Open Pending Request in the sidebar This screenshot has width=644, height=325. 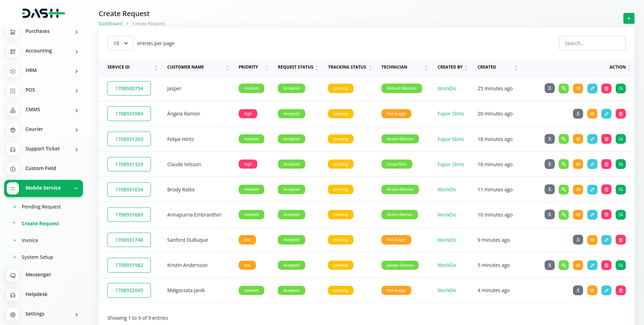tap(41, 207)
